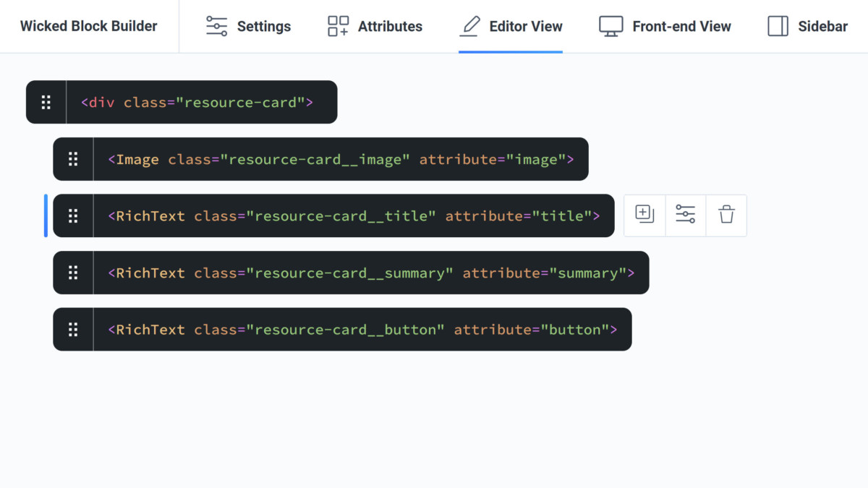Click the drag handle on the resource-card div
The image size is (868, 488).
46,102
